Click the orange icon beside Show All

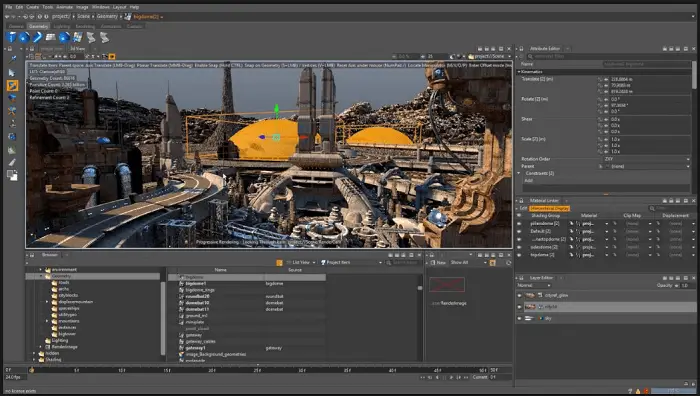pyautogui.click(x=492, y=263)
